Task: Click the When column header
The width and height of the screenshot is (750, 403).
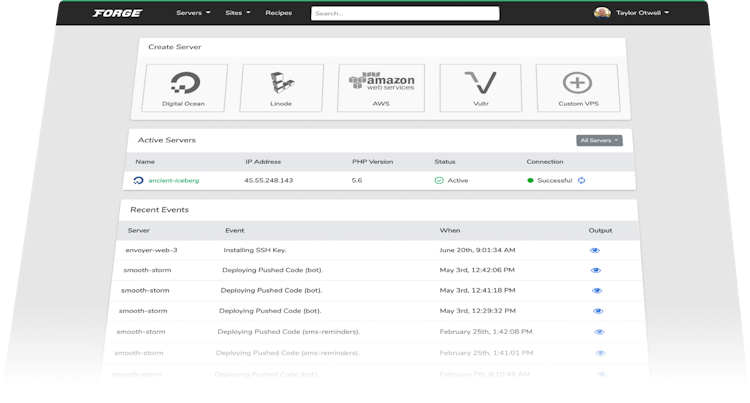Action: pyautogui.click(x=450, y=230)
